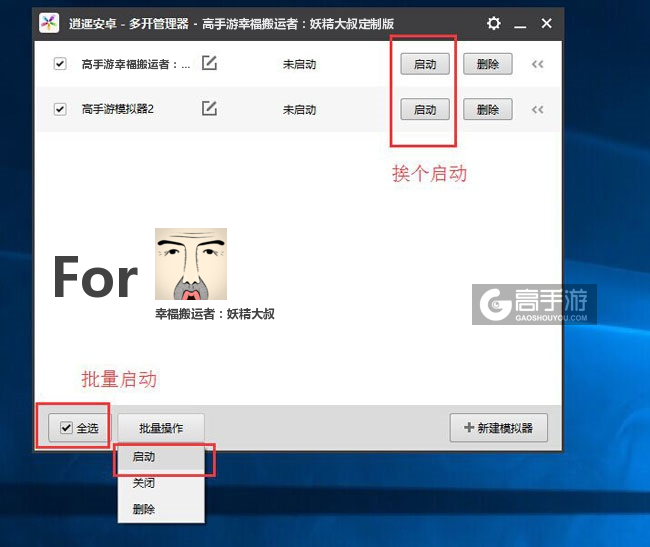Viewport: 650px width, 547px height.
Task: Open settings via the gear icon
Action: click(x=494, y=23)
